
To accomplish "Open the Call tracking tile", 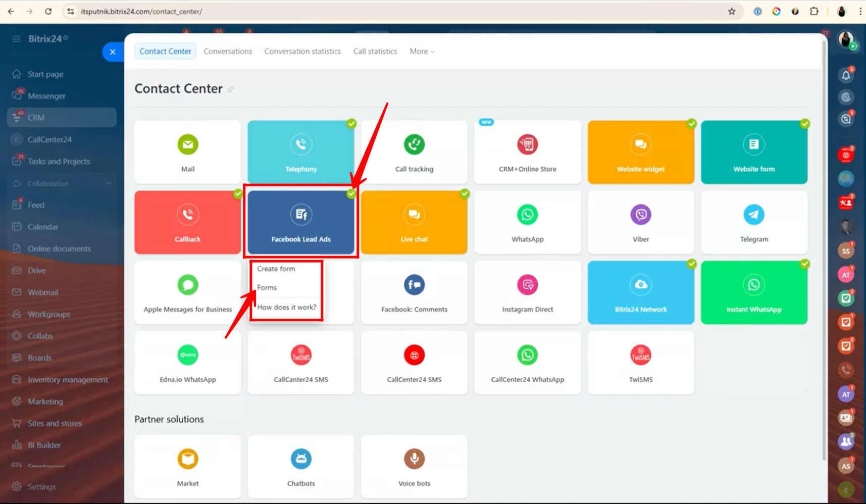I will [x=414, y=152].
